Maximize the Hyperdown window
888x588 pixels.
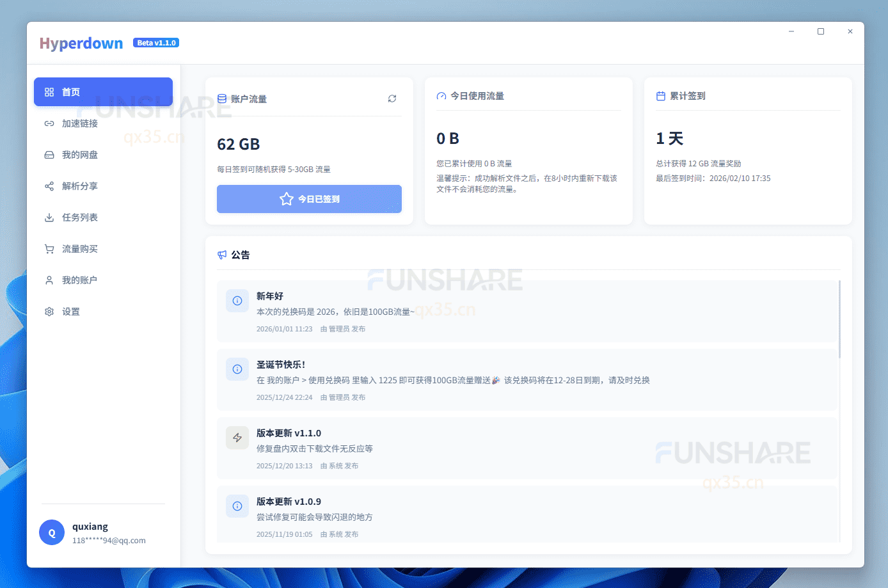(821, 31)
